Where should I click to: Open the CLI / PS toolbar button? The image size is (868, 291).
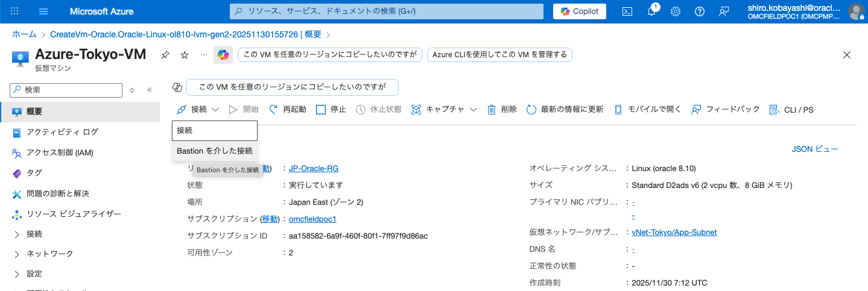pos(791,110)
